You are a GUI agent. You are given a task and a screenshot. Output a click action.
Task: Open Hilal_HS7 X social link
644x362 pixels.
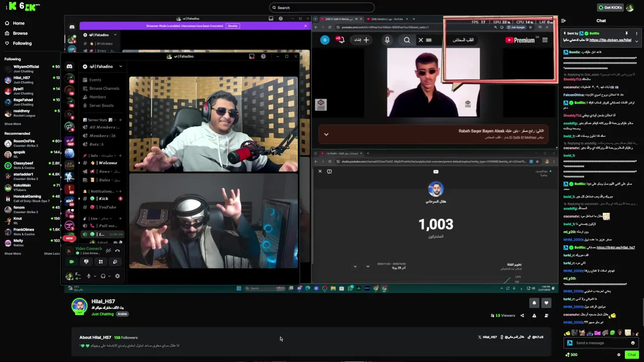click(x=488, y=337)
